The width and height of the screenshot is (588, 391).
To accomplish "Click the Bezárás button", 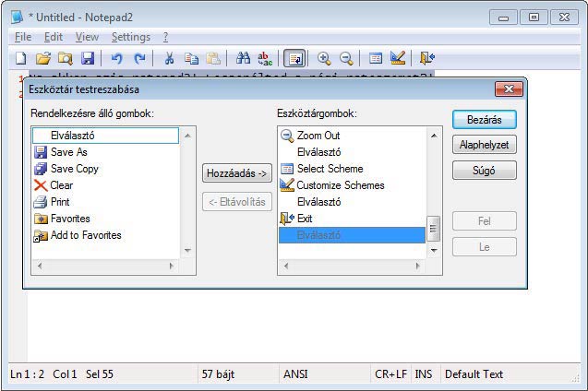I will 484,120.
